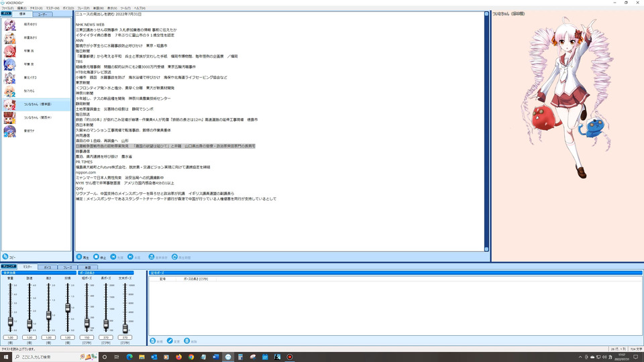644x362 pixels.
Task: Click the 話速 value input box
Action: coord(30,337)
